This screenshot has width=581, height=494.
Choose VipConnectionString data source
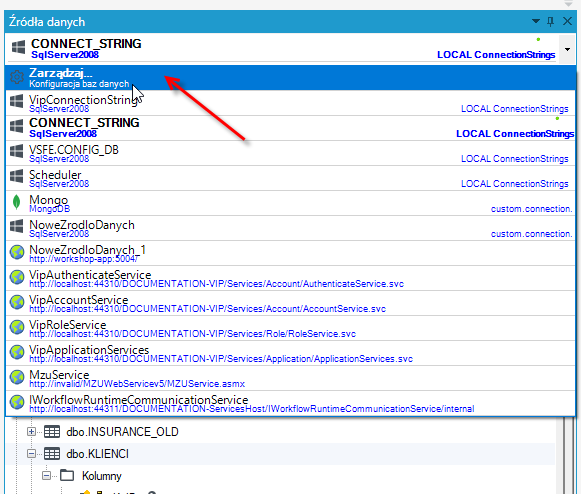pyautogui.click(x=290, y=103)
